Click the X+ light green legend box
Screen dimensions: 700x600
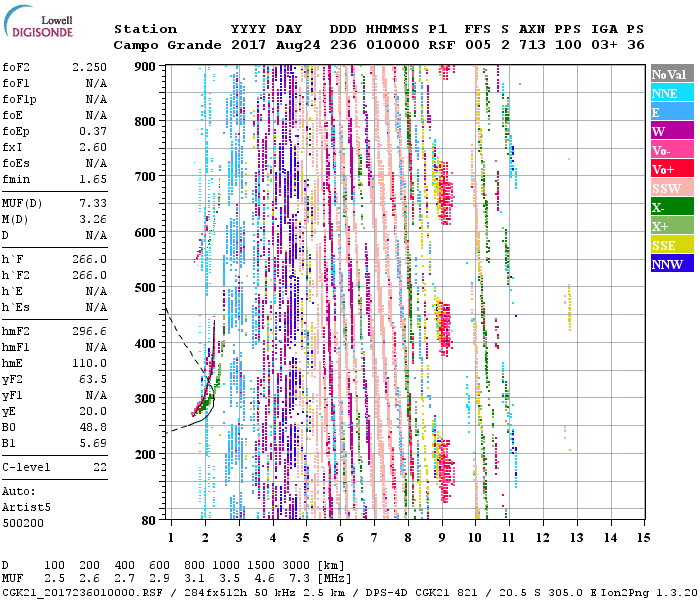click(x=670, y=226)
